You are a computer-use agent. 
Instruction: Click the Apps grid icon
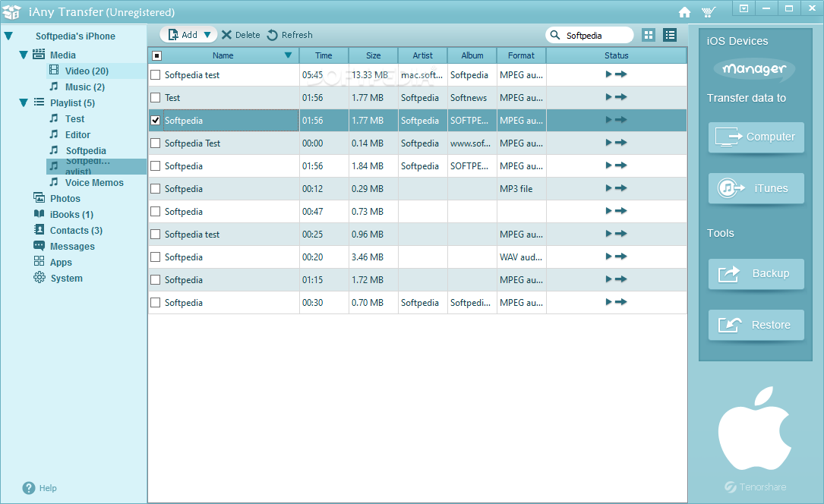click(39, 261)
